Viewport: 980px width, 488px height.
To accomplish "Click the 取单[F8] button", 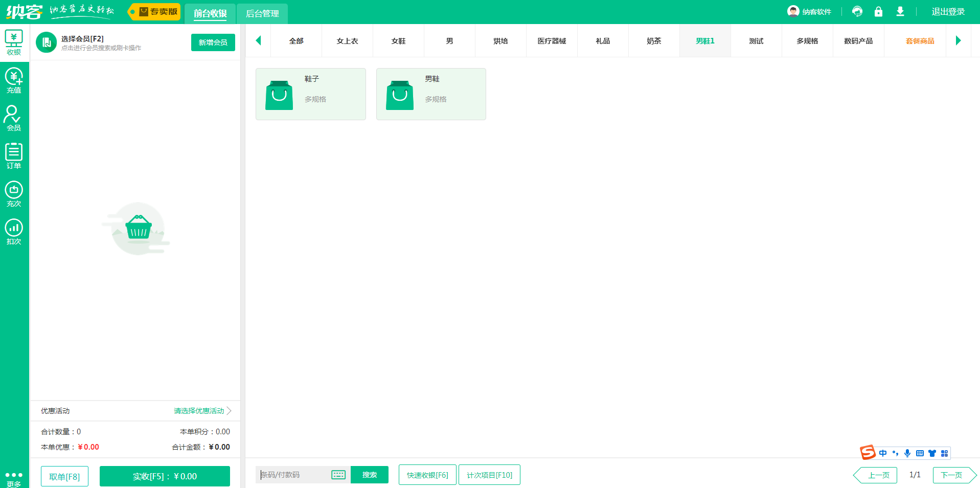I will pos(64,476).
